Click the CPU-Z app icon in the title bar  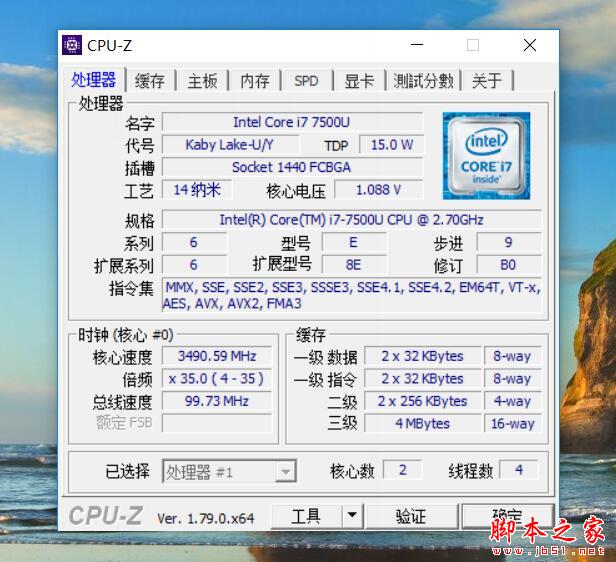point(72,45)
